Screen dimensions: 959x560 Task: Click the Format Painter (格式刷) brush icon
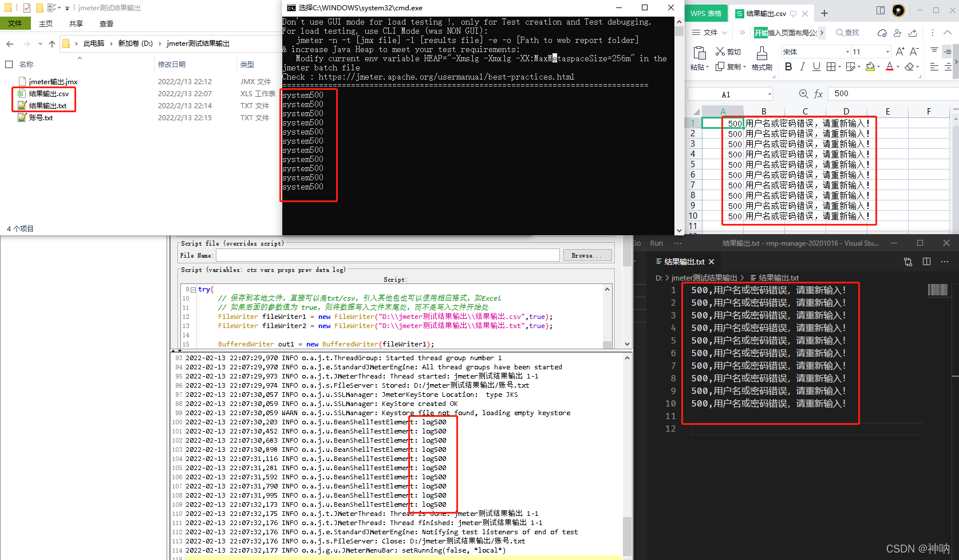point(761,53)
